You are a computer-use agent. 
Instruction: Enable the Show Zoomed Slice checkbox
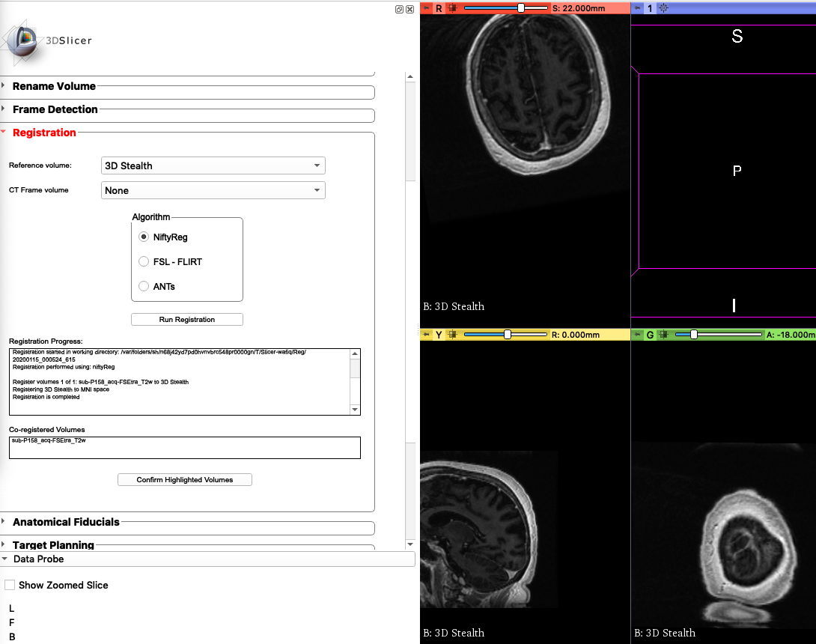point(10,585)
